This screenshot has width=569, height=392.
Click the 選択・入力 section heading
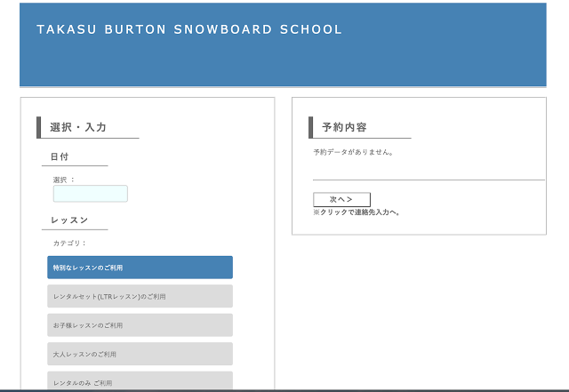tap(78, 128)
